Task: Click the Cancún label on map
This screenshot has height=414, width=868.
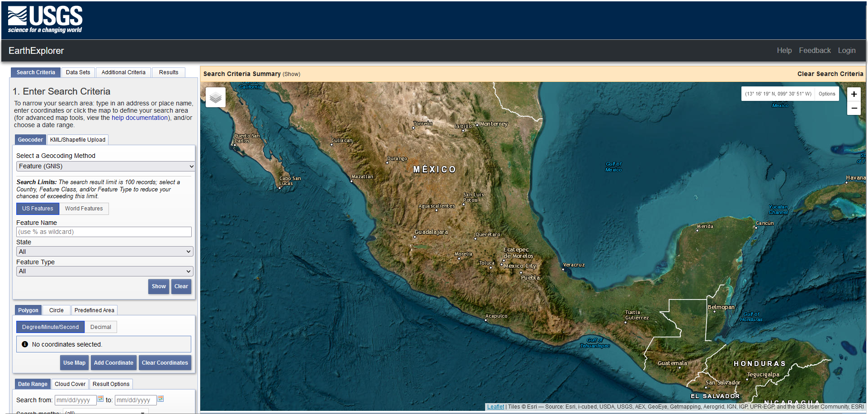Action: pos(765,223)
